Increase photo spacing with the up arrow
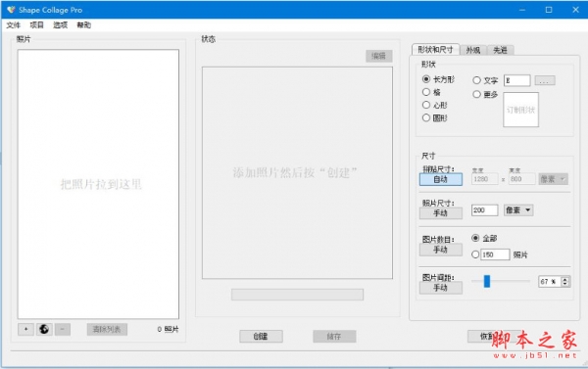The height and width of the screenshot is (369, 588). (565, 279)
